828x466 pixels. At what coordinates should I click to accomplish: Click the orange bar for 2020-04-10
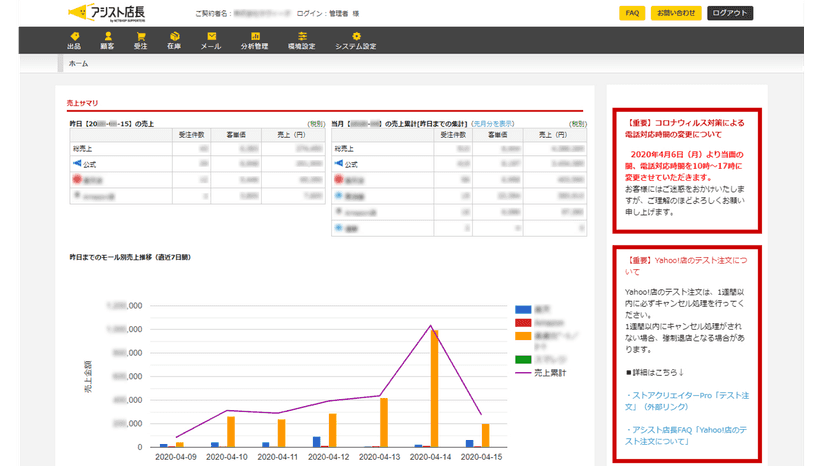[231, 432]
